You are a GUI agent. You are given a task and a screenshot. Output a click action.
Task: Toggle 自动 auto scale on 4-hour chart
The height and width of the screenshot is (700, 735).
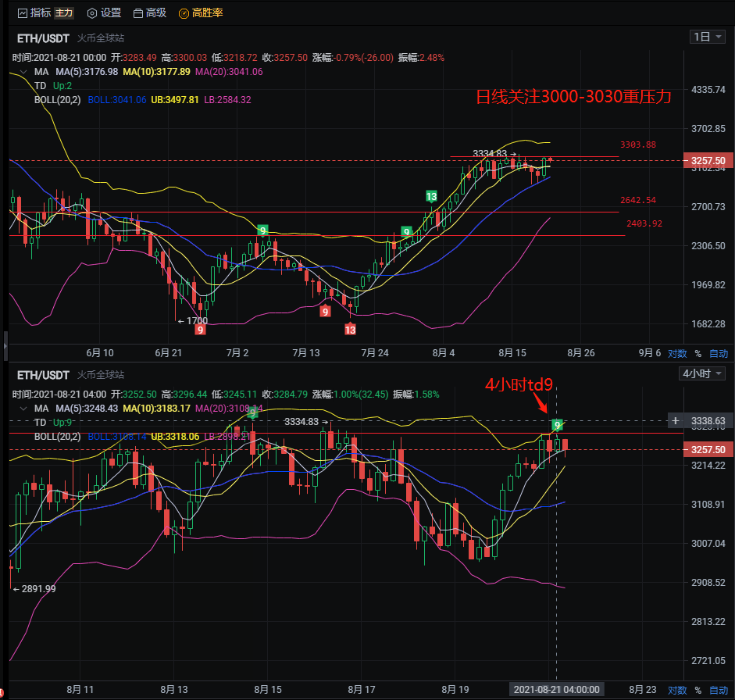point(718,690)
